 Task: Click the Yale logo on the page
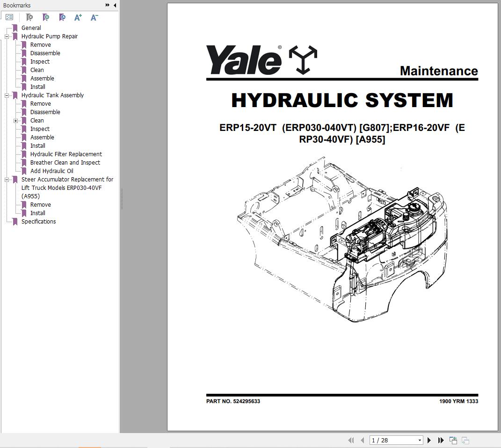click(x=262, y=60)
